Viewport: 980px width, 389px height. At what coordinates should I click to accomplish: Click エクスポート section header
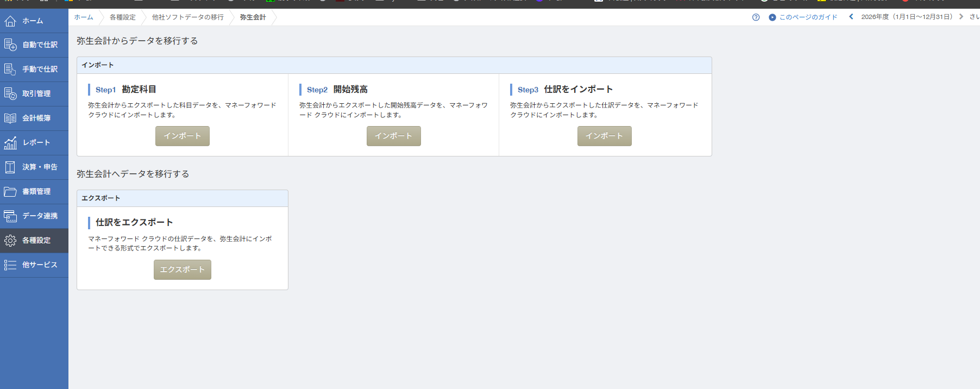[183, 198]
